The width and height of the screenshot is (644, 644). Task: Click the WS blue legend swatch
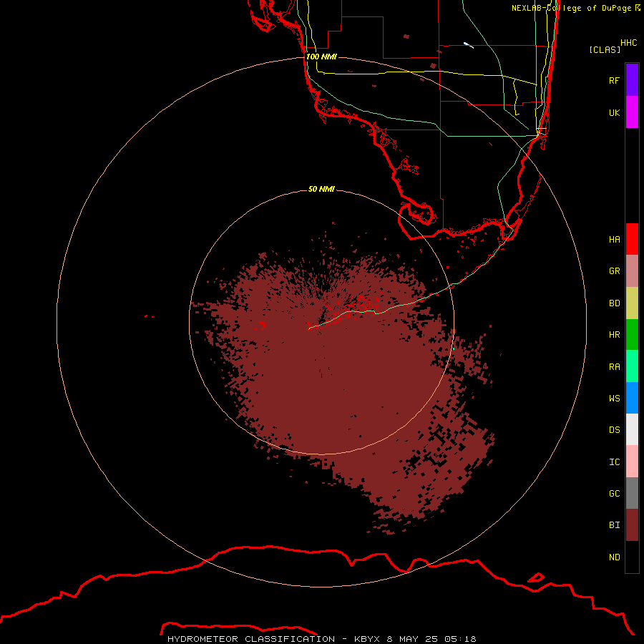pyautogui.click(x=632, y=398)
